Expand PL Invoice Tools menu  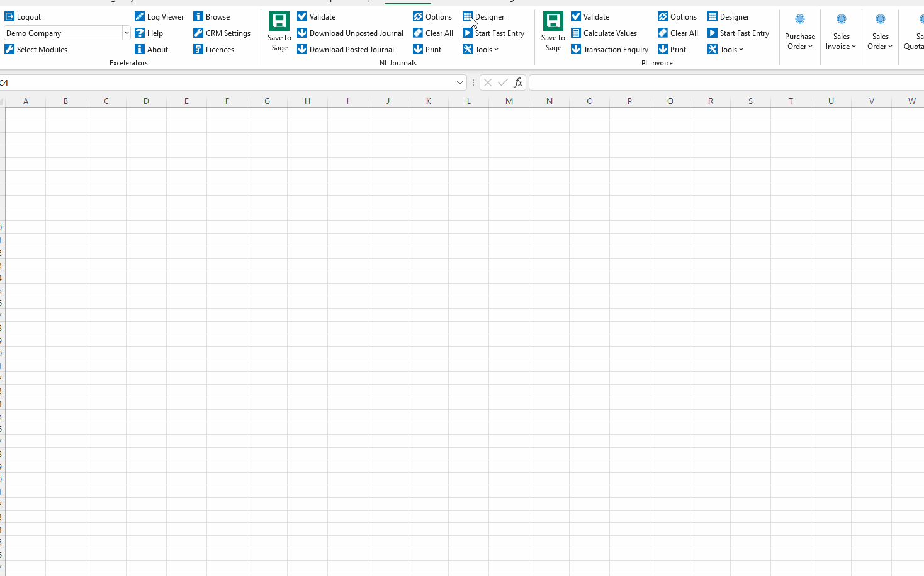726,50
